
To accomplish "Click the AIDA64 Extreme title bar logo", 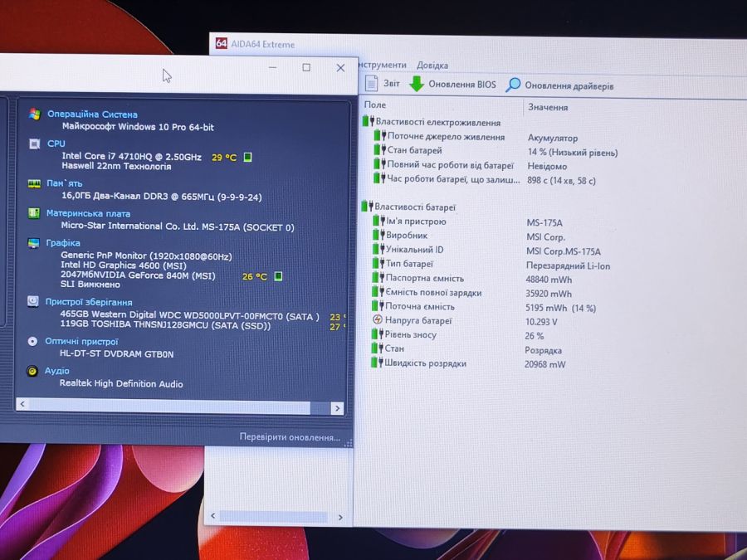I will tap(221, 43).
